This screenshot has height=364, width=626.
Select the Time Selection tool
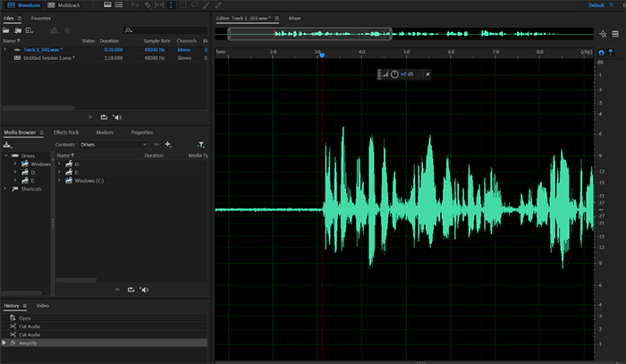[x=171, y=5]
